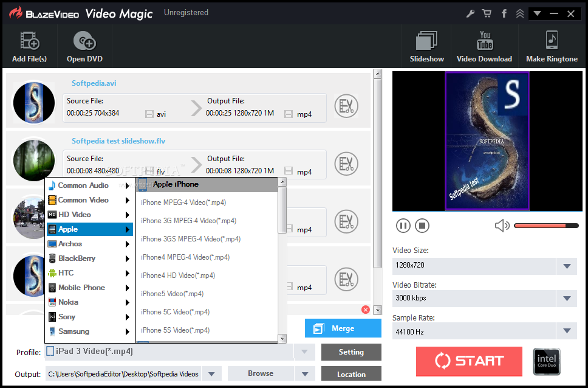Choose iPhone 3G MPEG-4 Video profile
This screenshot has height=388, width=588.
pos(207,221)
